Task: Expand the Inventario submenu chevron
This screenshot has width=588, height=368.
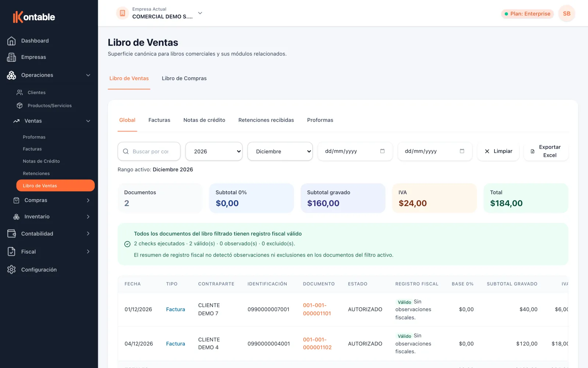Action: tap(88, 217)
